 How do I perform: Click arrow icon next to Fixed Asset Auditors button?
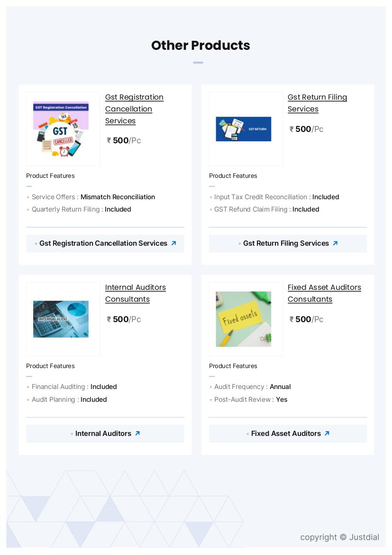click(x=327, y=434)
